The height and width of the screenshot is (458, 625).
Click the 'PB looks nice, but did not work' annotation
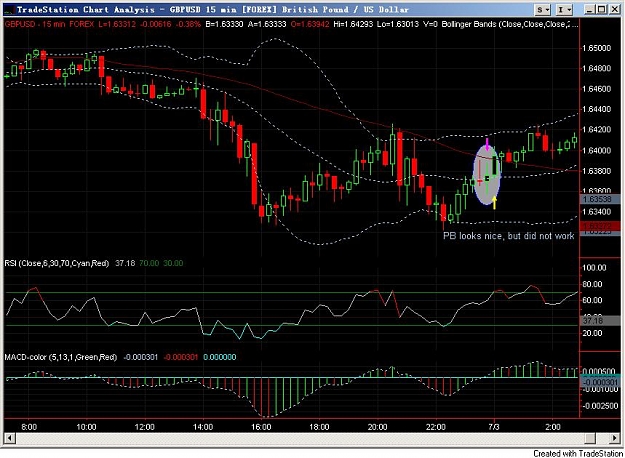pos(509,236)
